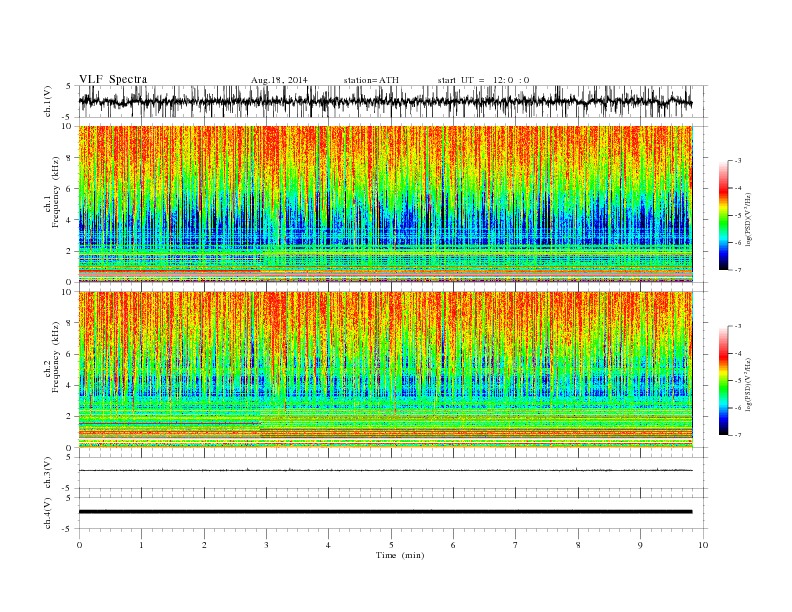Select the "start UT = 12:0 :0" label

[483, 80]
